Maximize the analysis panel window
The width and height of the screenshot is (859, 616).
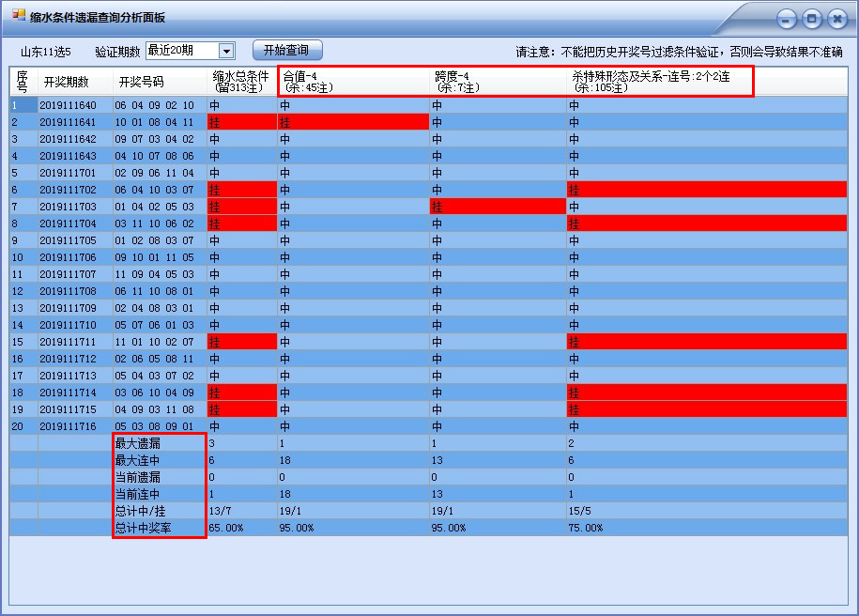(812, 19)
